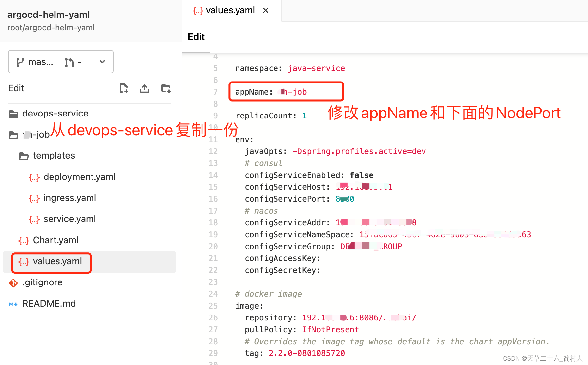Click the configAccessKey line
Viewport: 588px width, 365px height.
point(283,258)
